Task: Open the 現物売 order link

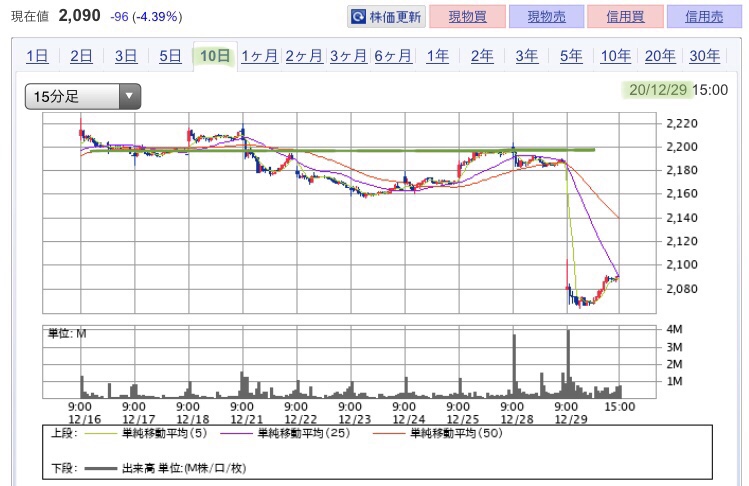Action: click(x=546, y=17)
